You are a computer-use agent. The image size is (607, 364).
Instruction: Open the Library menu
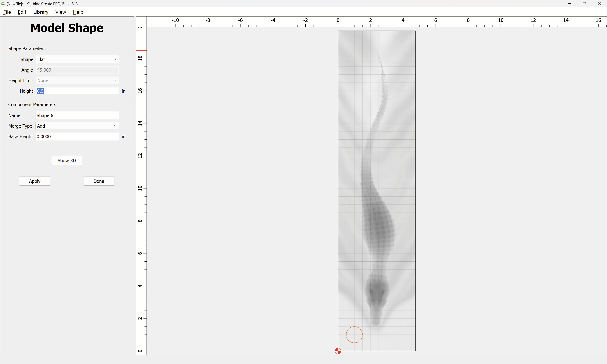click(41, 12)
